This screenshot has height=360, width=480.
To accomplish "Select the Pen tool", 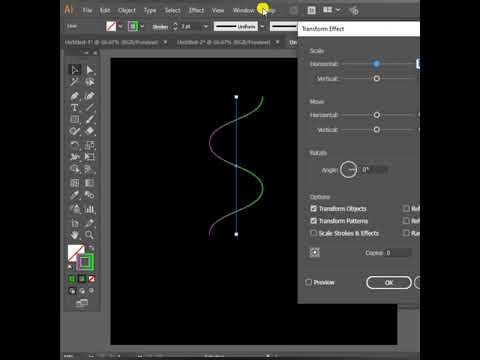I will [75, 96].
